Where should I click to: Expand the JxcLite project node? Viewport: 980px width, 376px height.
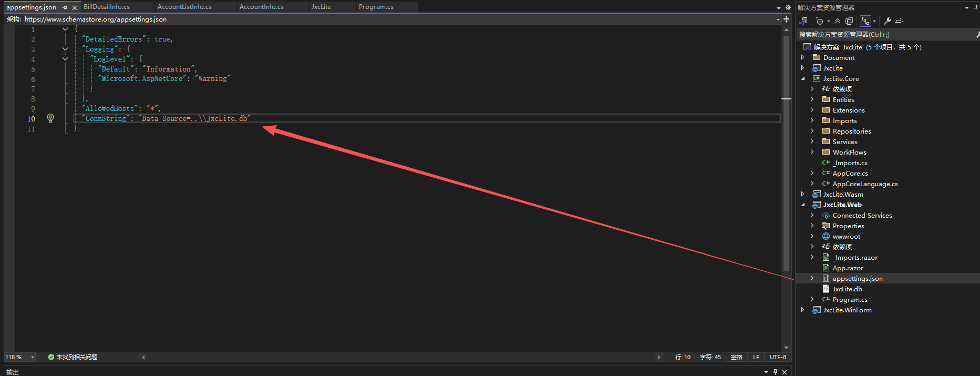coord(802,68)
